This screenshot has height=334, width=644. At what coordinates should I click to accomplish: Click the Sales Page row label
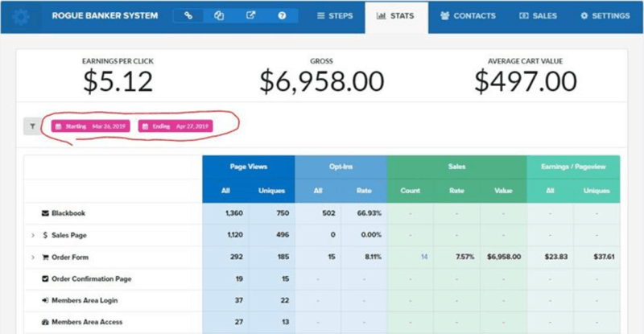click(x=69, y=235)
